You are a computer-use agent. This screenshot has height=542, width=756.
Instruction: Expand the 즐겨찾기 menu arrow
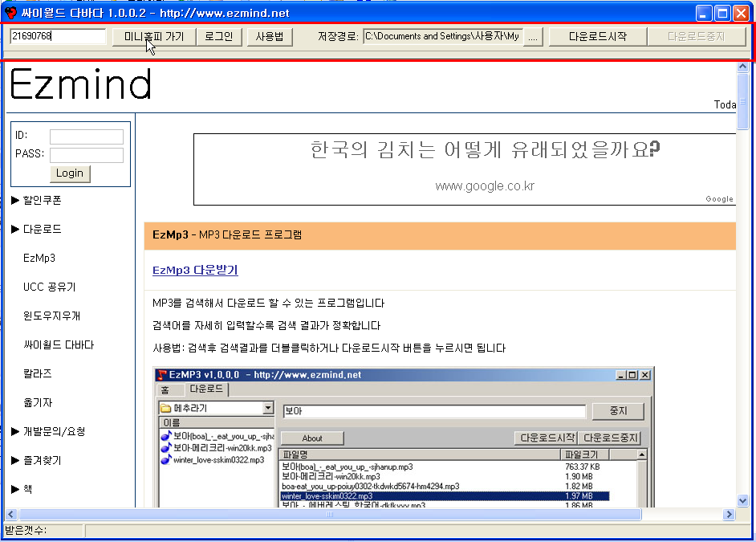coord(15,461)
